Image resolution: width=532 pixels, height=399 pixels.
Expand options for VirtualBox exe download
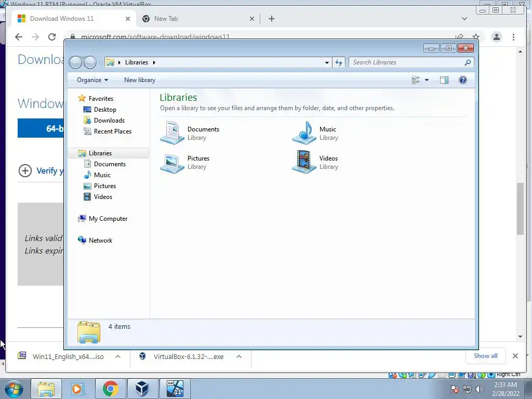click(239, 356)
